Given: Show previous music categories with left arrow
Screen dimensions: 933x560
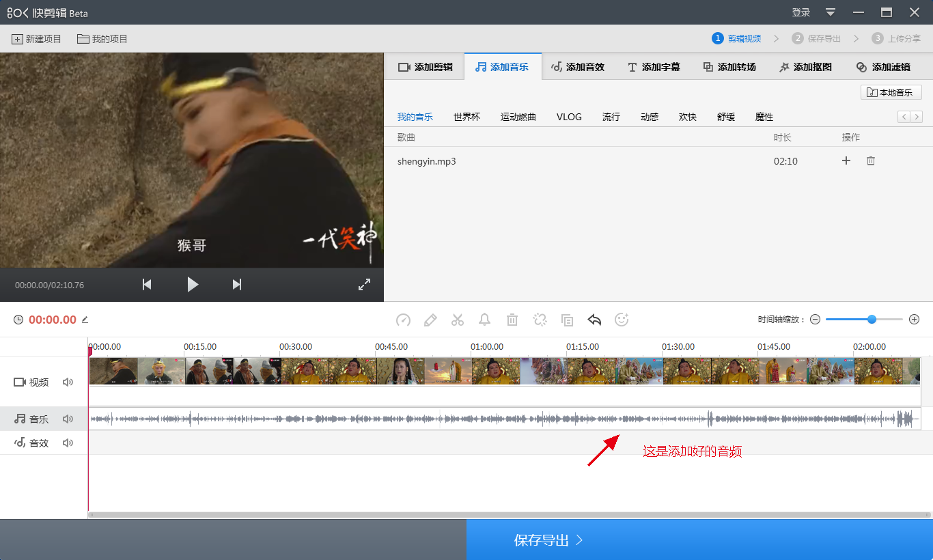Looking at the screenshot, I should tap(904, 117).
